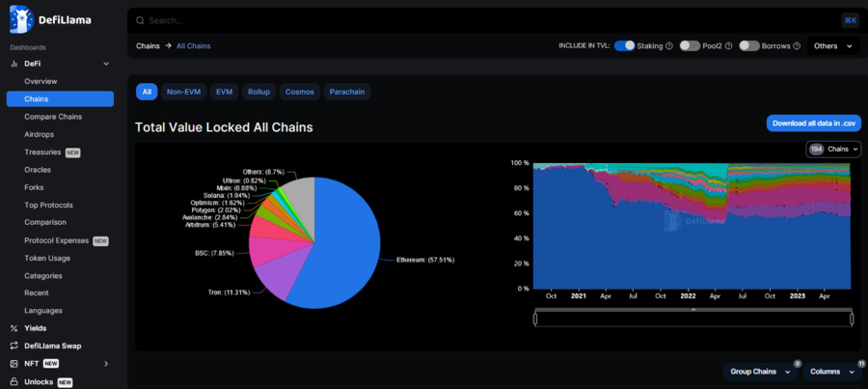Go to Top Protocols
Image resolution: width=868 pixels, height=389 pixels.
[49, 205]
